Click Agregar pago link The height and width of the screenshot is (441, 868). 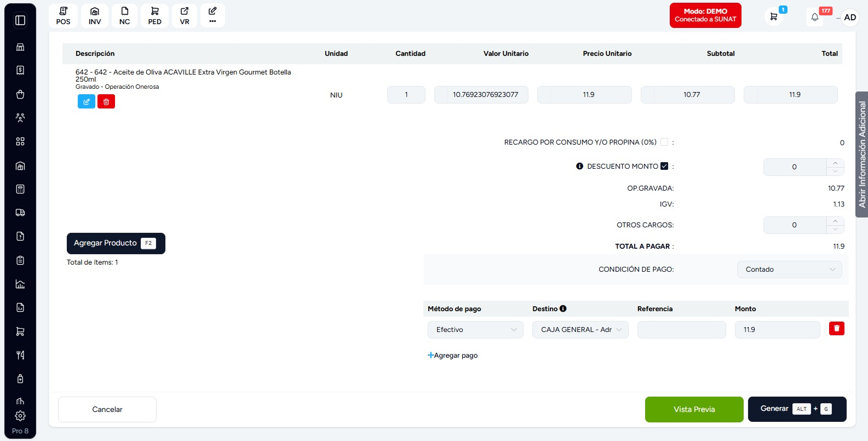tap(453, 356)
